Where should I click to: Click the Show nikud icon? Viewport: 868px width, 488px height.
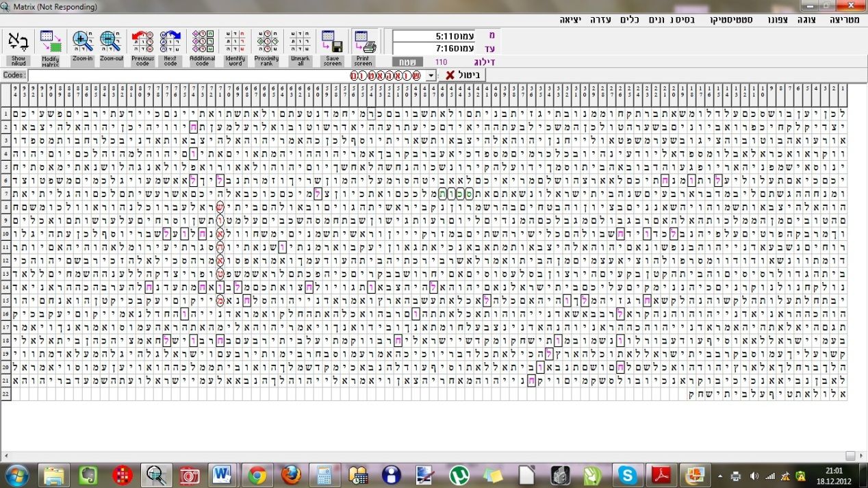[18, 42]
